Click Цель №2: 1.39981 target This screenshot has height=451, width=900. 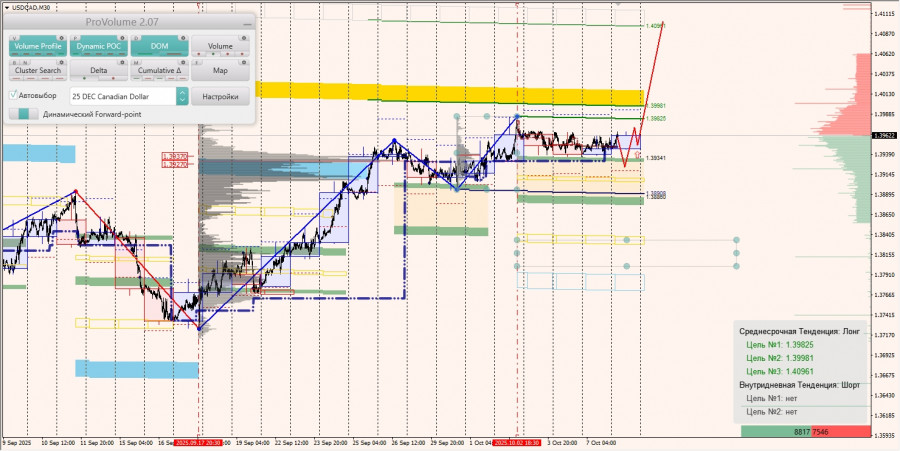tap(779, 358)
